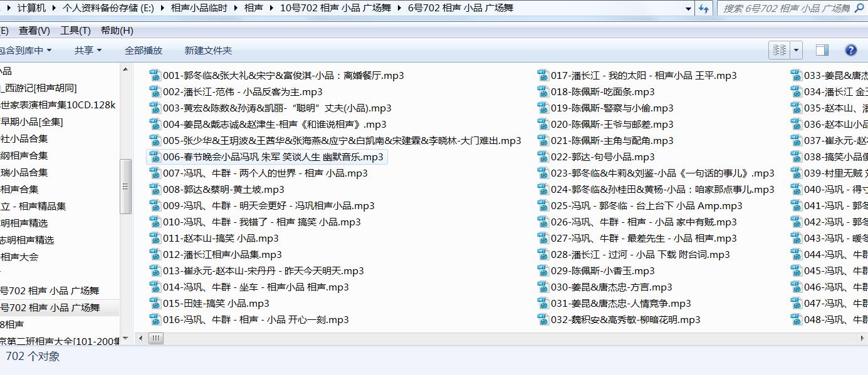Click the mp3 icon of 019-陈佩斯-警察与小偷
This screenshot has height=375, width=868.
(543, 108)
